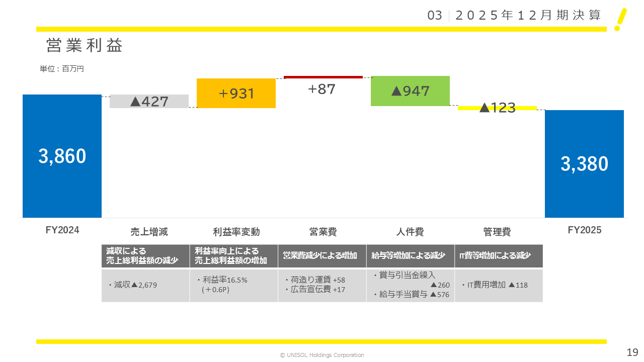The width and height of the screenshot is (644, 362).
Task: Click the 利益率変動 axis label
Action: click(x=236, y=232)
